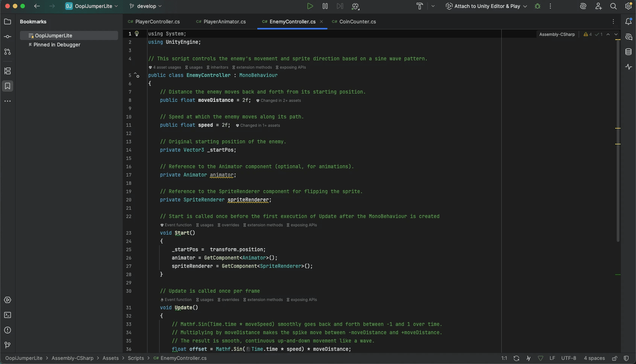The image size is (636, 364).
Task: Click the Assembly-CSharp context label
Action: click(557, 34)
